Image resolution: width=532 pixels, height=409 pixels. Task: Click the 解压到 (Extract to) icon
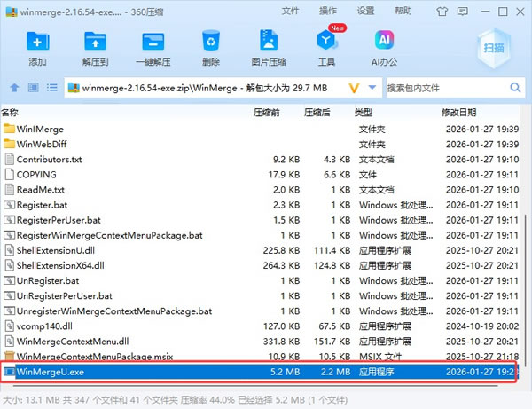(x=95, y=46)
